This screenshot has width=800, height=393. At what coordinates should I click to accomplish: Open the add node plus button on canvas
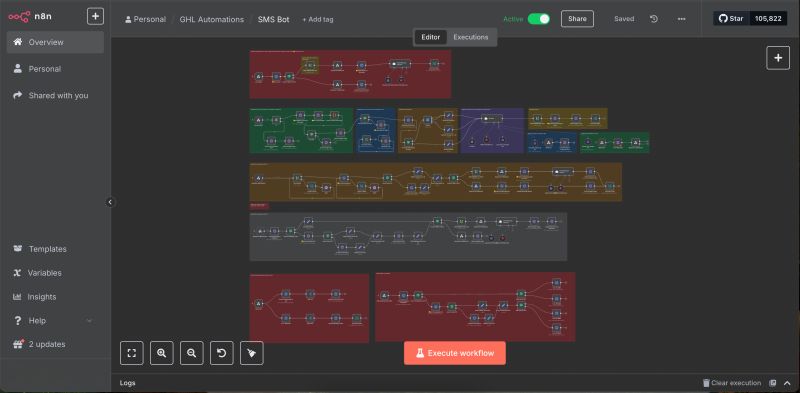click(x=778, y=58)
